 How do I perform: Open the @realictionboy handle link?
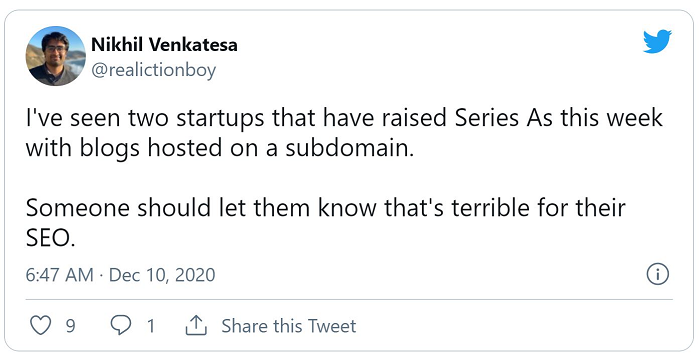point(154,71)
